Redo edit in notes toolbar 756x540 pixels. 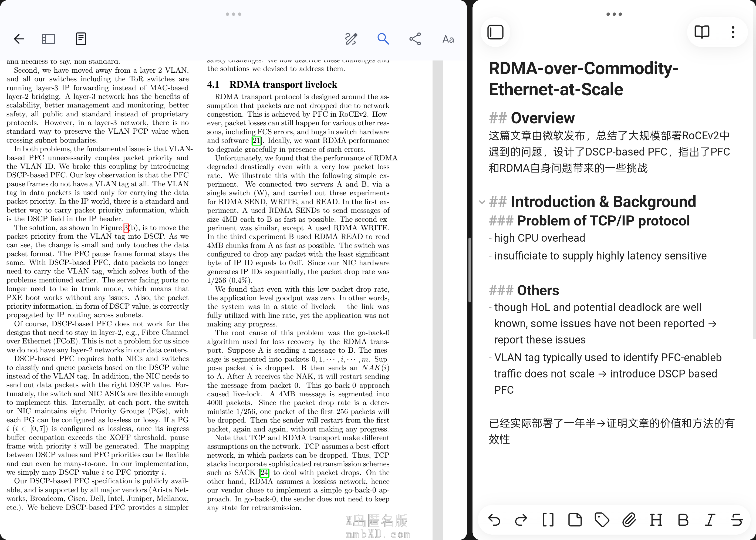(521, 520)
